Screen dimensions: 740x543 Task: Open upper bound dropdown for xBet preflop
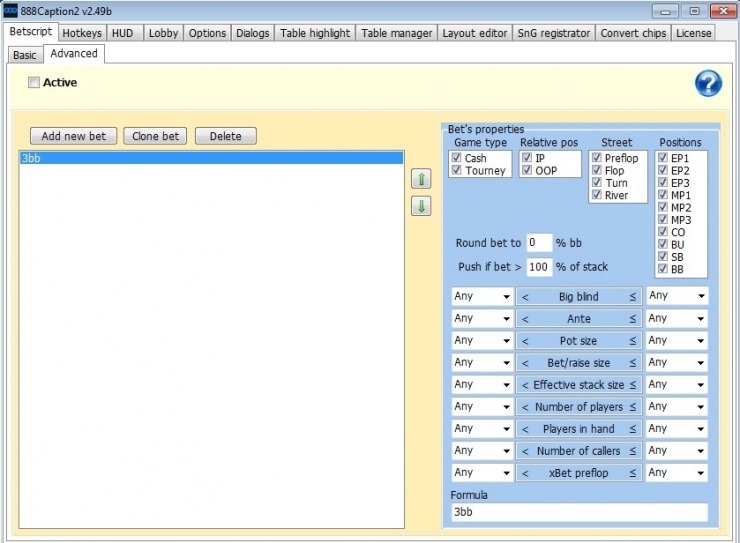[677, 473]
